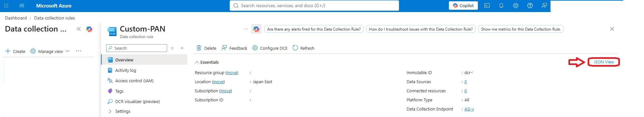Focus the resource menu Search field
The height and width of the screenshot is (117, 644).
pos(136,48)
